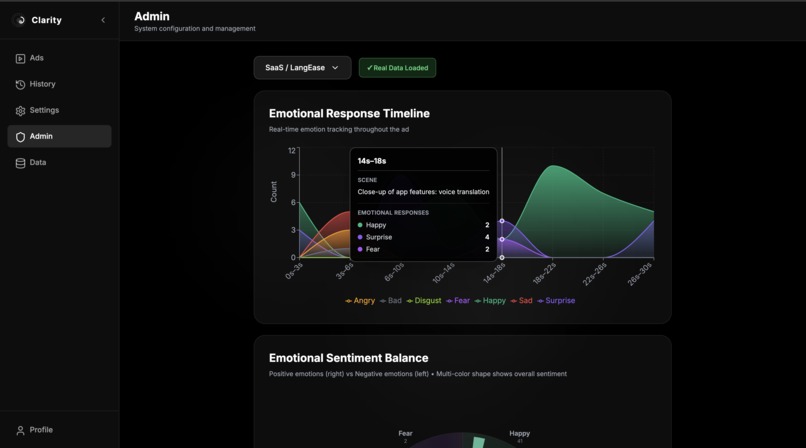Open the Profile page

pyautogui.click(x=59, y=430)
